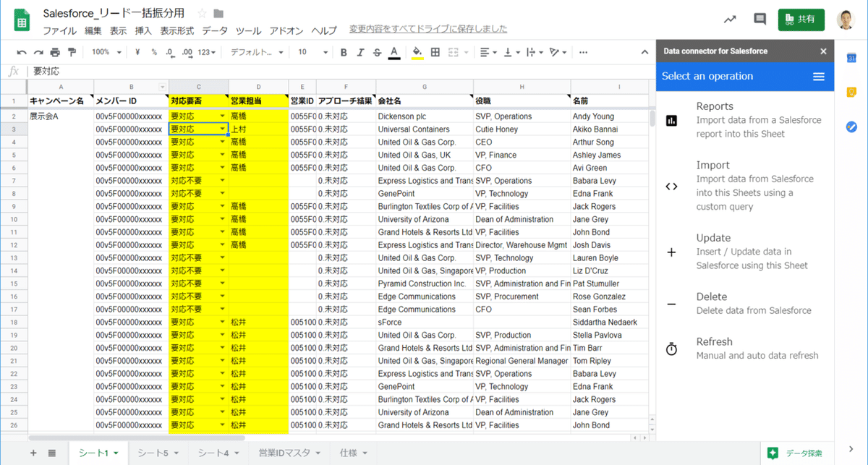Open the cell borders tool
The height and width of the screenshot is (465, 868).
435,52
